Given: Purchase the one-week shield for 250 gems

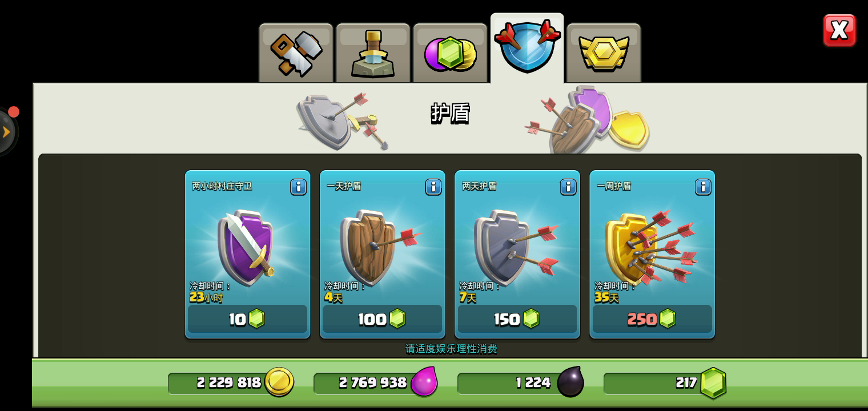Looking at the screenshot, I should point(652,319).
